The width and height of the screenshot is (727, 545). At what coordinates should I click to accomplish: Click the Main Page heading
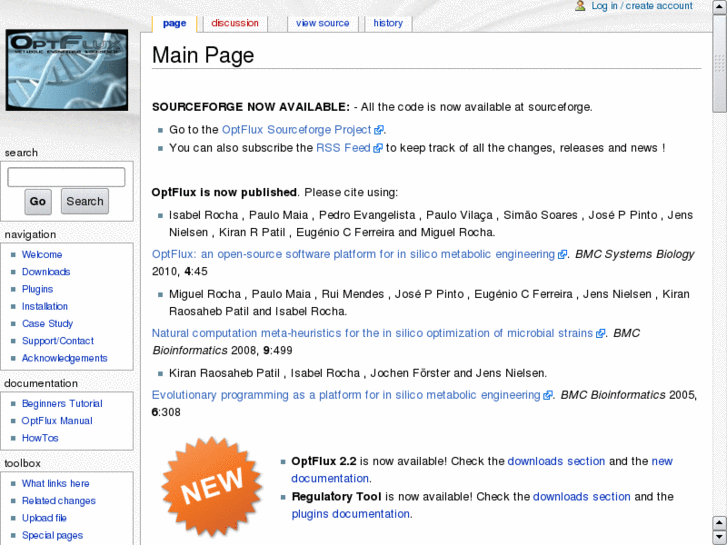pyautogui.click(x=203, y=55)
